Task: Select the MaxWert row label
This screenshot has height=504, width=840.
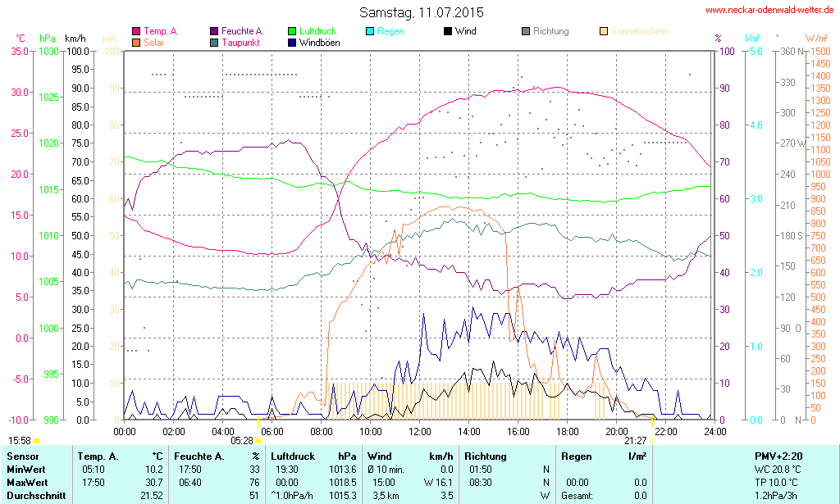Action: click(x=28, y=483)
